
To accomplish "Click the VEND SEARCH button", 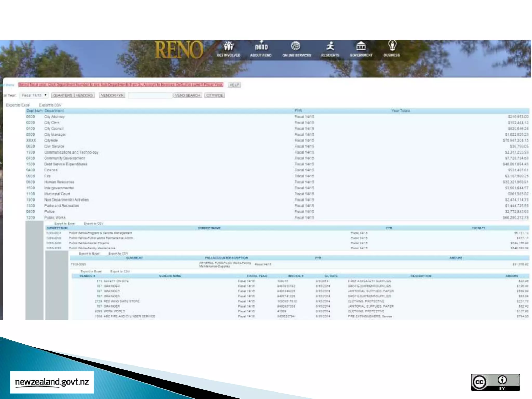I will [188, 95].
